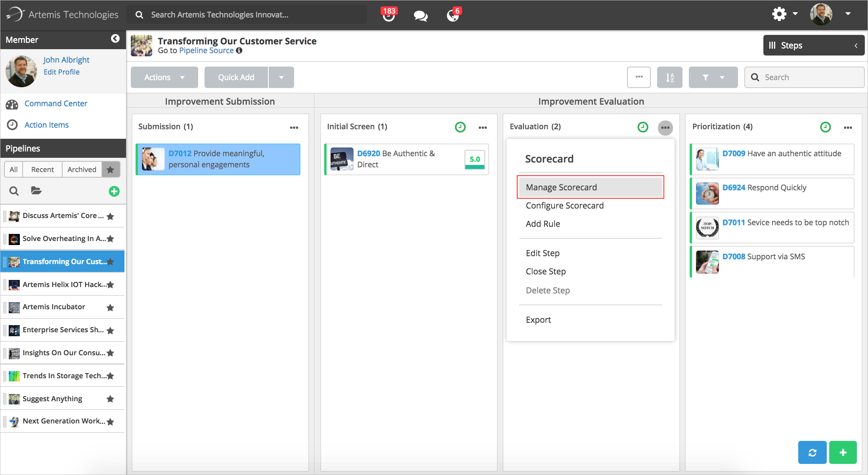Screen dimensions: 868x475
Task: Click the Quick Add button
Action: click(236, 77)
